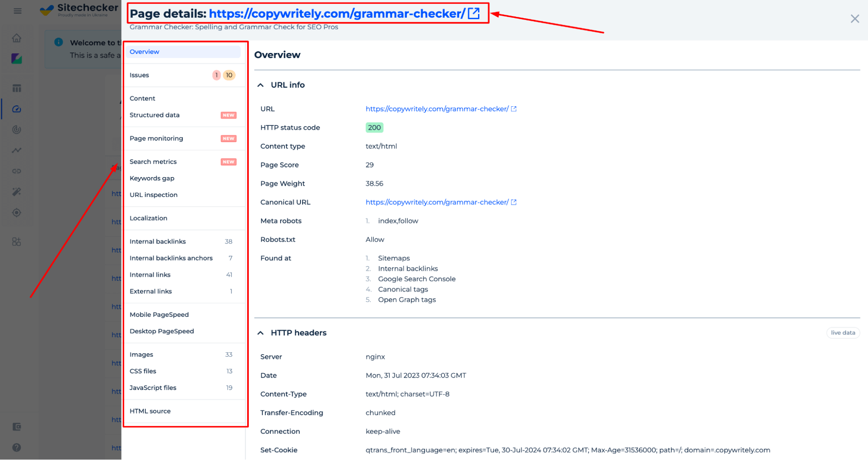Click the Page Score value 29
868x460 pixels.
pos(370,165)
